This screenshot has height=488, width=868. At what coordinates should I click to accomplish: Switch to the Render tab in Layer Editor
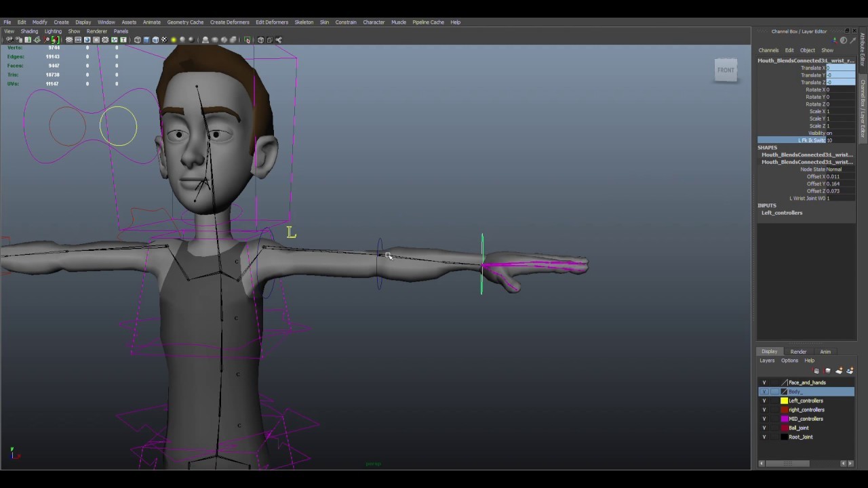tap(798, 351)
